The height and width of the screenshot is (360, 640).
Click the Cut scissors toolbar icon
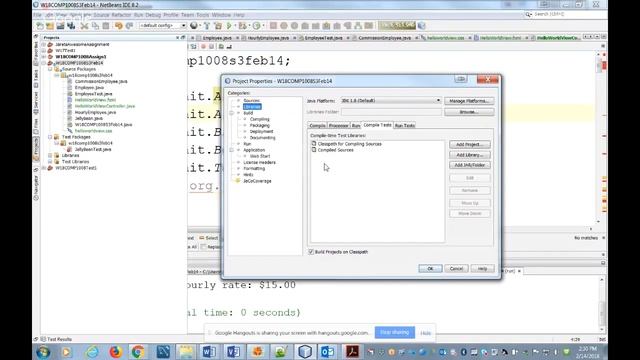[x=84, y=26]
